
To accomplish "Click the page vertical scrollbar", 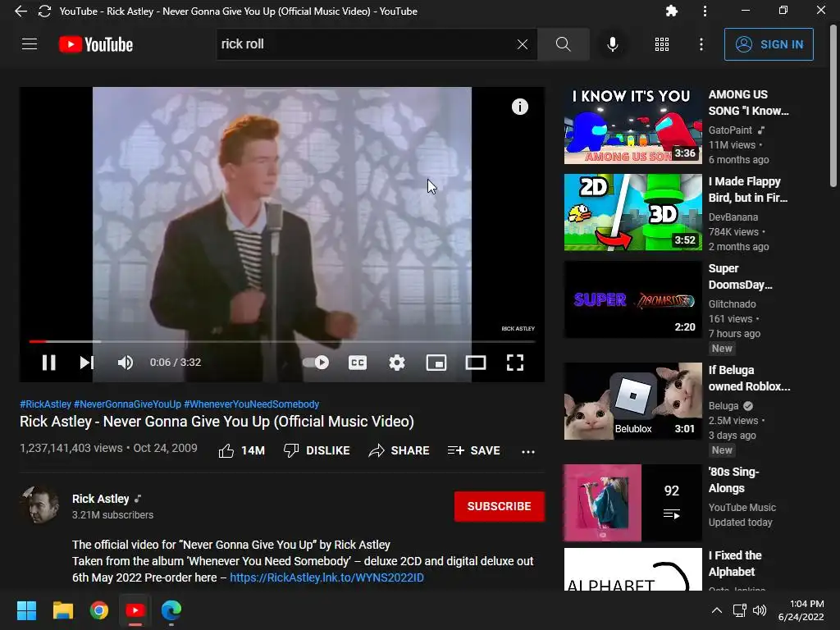I will click(x=833, y=107).
